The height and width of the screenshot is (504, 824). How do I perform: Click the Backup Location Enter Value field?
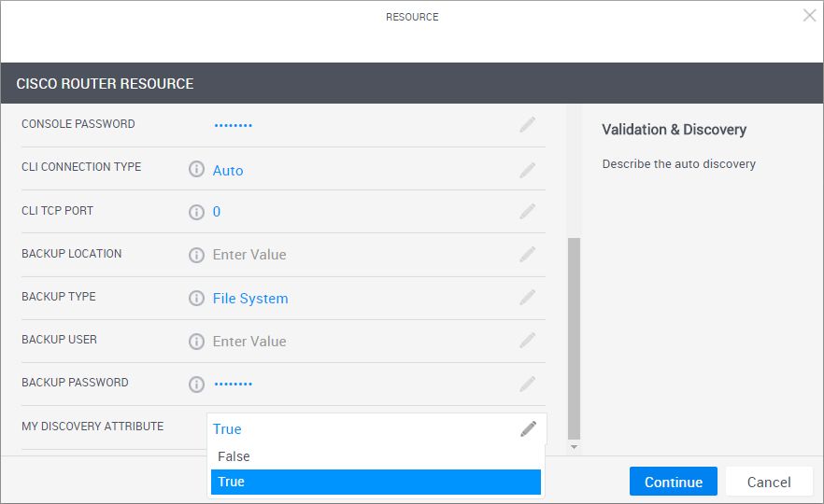[x=249, y=255]
